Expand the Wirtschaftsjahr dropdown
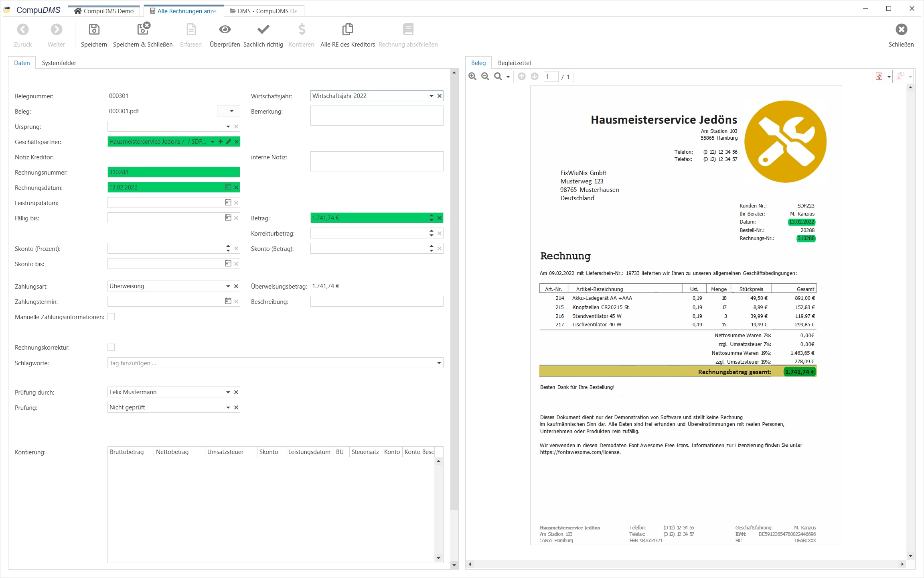Image resolution: width=924 pixels, height=578 pixels. [x=432, y=96]
